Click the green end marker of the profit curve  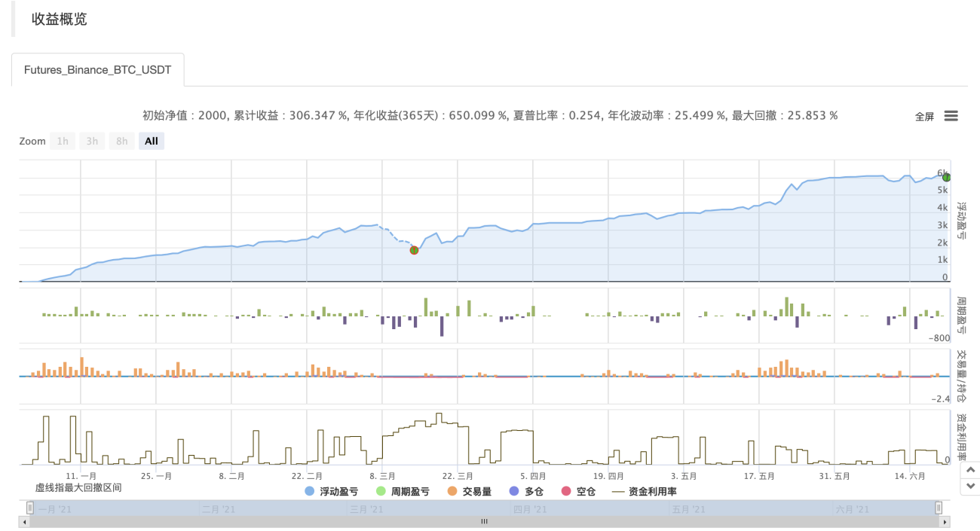click(x=947, y=178)
